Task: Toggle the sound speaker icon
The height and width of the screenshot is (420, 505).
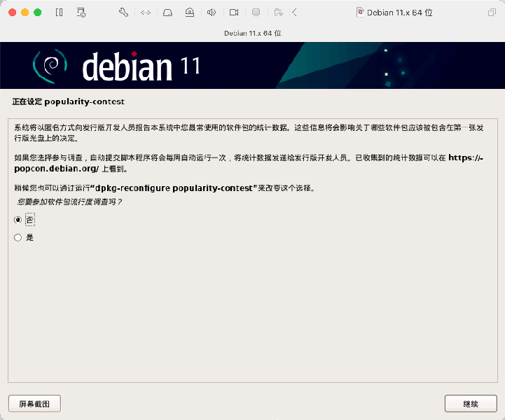Action: tap(212, 13)
